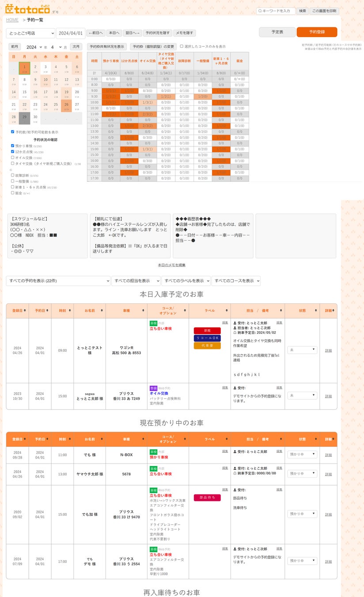Sort 本日入庫予定 table by 予約日

(40, 310)
